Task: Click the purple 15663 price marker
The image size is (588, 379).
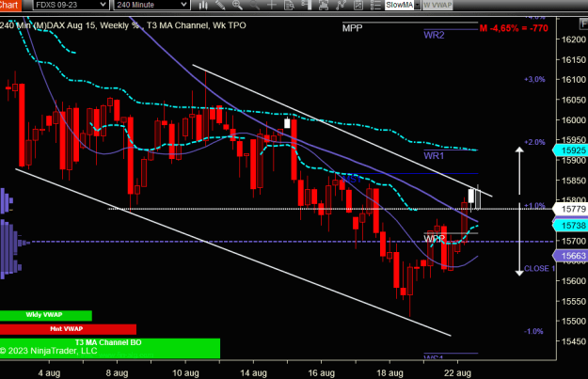Action: click(x=570, y=256)
